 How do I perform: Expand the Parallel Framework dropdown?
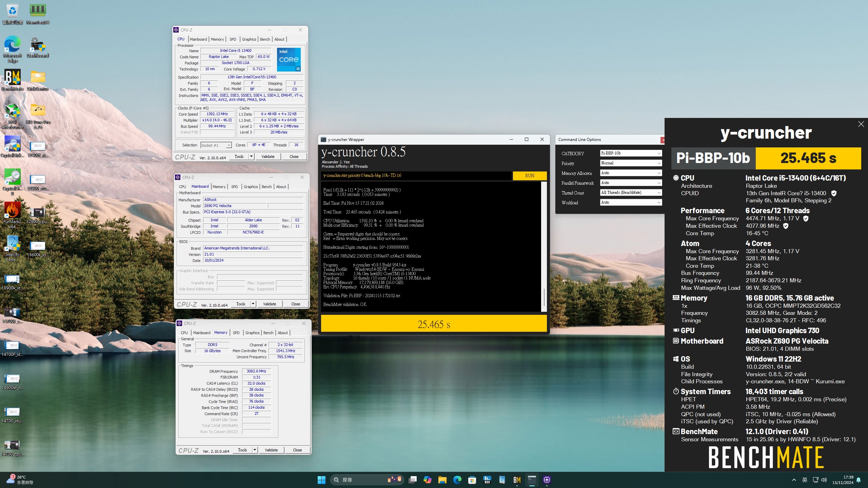pyautogui.click(x=631, y=183)
